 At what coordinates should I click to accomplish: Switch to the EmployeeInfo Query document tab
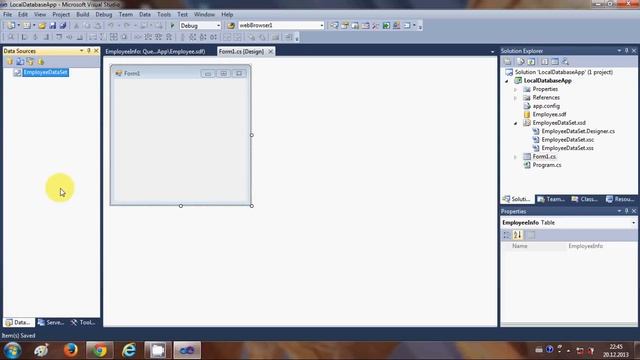click(155, 51)
